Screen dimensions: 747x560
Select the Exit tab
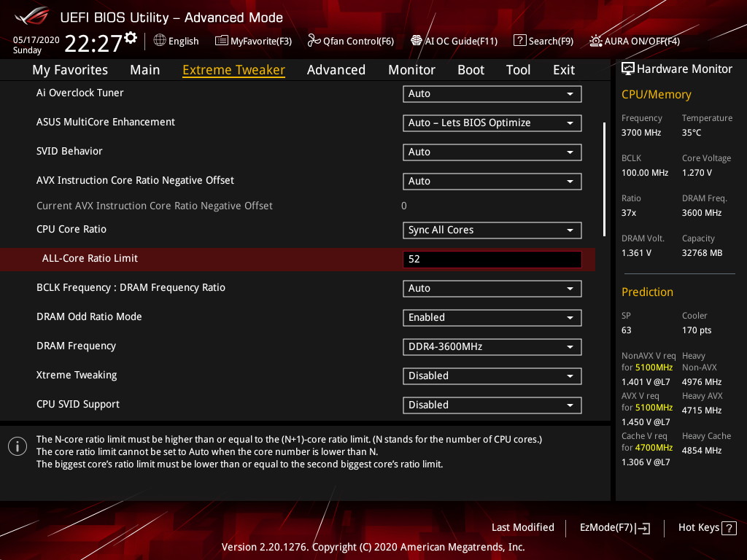tap(564, 70)
